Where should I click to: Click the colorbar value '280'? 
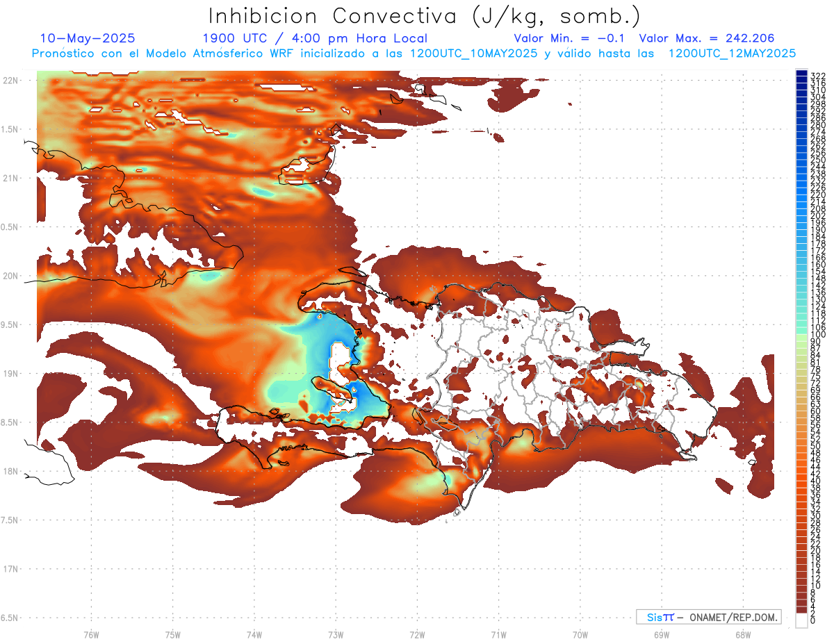817,124
